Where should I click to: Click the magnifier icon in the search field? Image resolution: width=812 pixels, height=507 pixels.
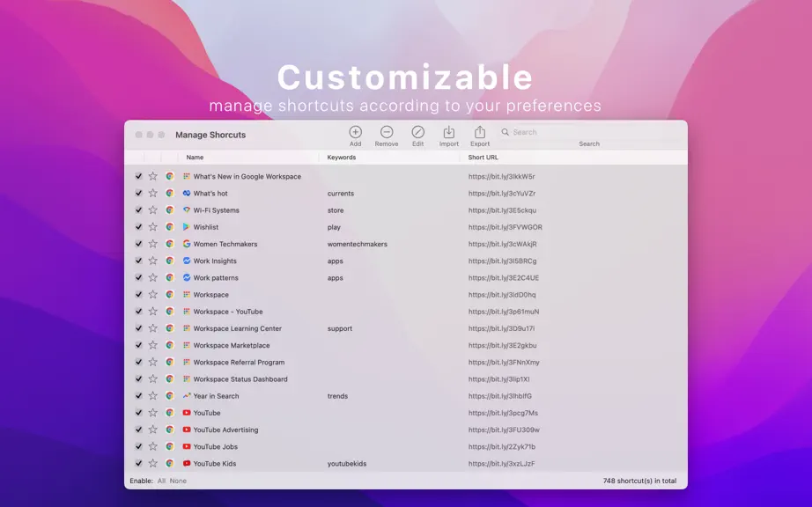pos(505,132)
